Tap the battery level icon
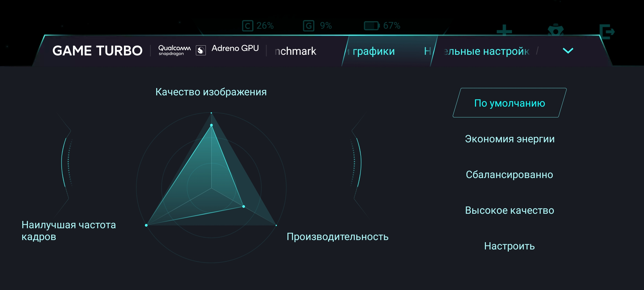This screenshot has height=290, width=644. pyautogui.click(x=371, y=26)
